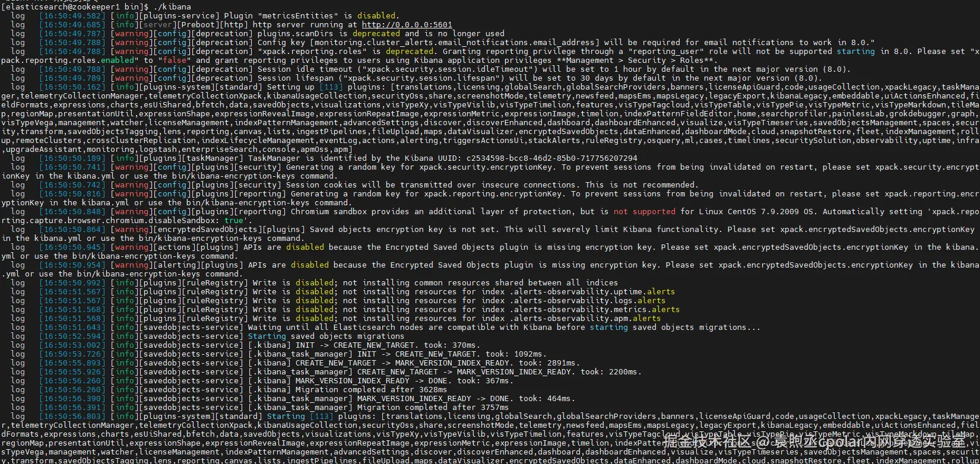Click ".alerts-observability.logs.alerts" index name
The width and height of the screenshot is (980, 464).
588,300
